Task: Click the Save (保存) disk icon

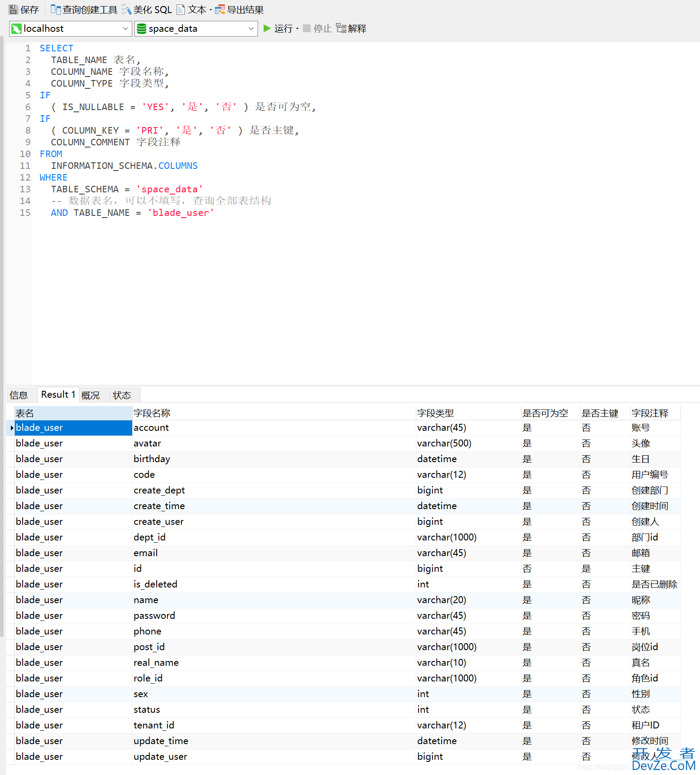Action: (13, 10)
